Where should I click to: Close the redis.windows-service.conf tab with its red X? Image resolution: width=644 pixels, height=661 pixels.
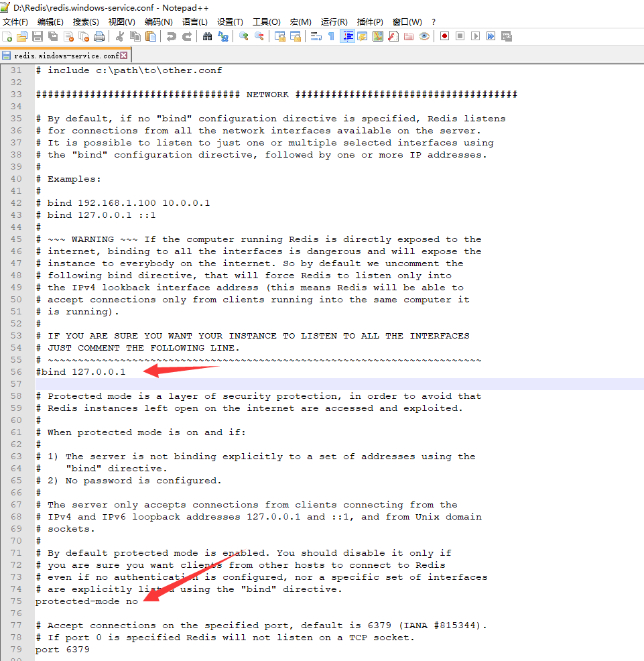(123, 55)
